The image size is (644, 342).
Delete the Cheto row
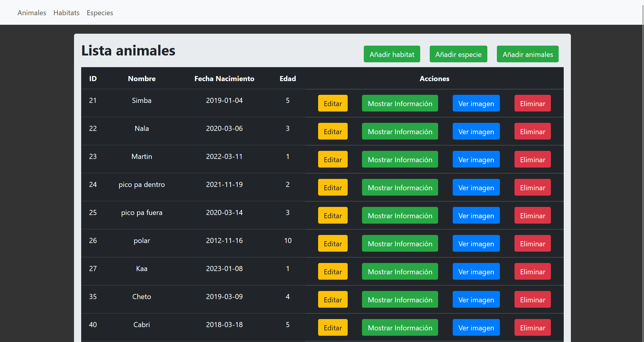[532, 300]
